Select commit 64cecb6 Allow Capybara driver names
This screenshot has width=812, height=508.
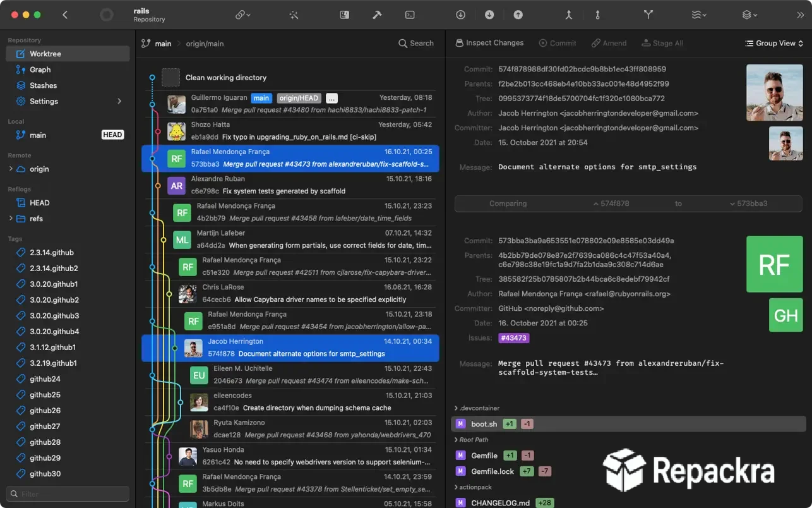[290, 294]
